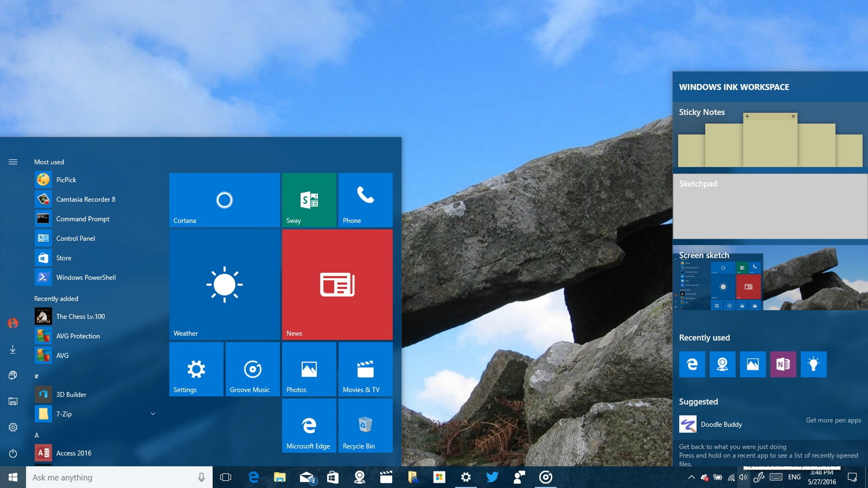Expand the 7-Zip folder chevron
The height and width of the screenshot is (488, 868).
click(x=153, y=414)
